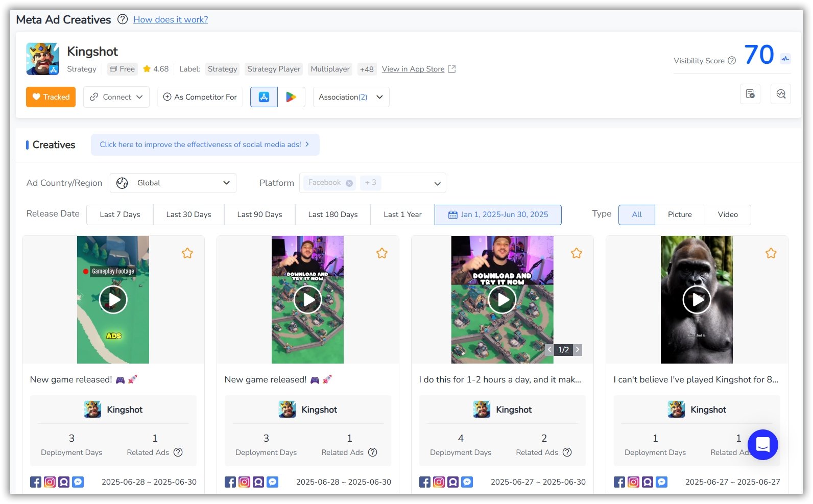
Task: Click Facebook icon in first creative card
Action: pos(36,482)
